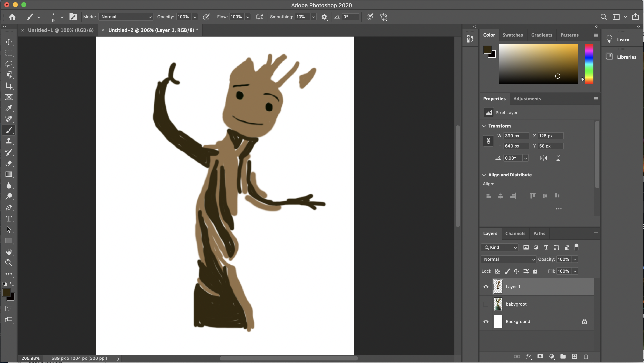Toggle visibility of Background layer
Image resolution: width=644 pixels, height=363 pixels.
486,321
